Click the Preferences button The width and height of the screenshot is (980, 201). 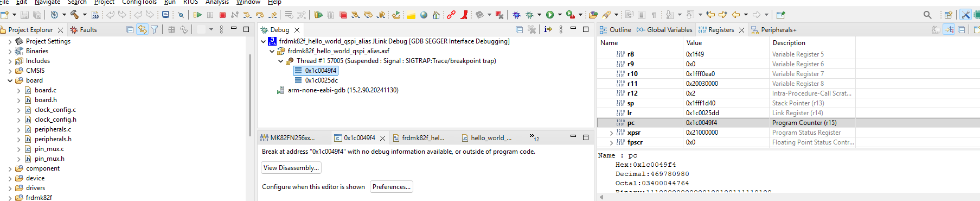[x=392, y=187]
